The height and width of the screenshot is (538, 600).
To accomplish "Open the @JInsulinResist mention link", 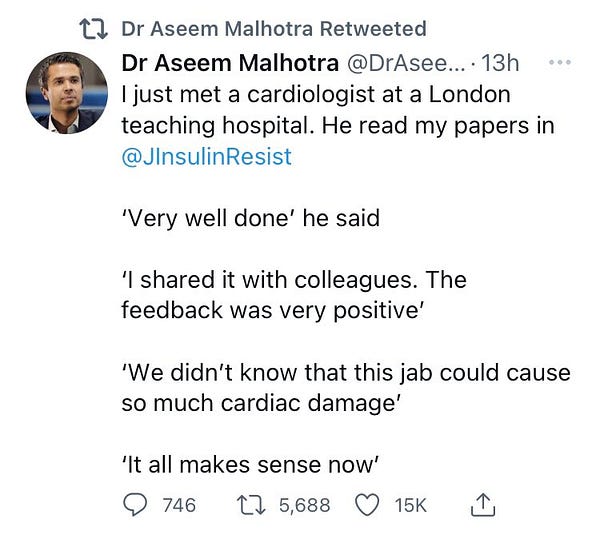I will click(207, 157).
